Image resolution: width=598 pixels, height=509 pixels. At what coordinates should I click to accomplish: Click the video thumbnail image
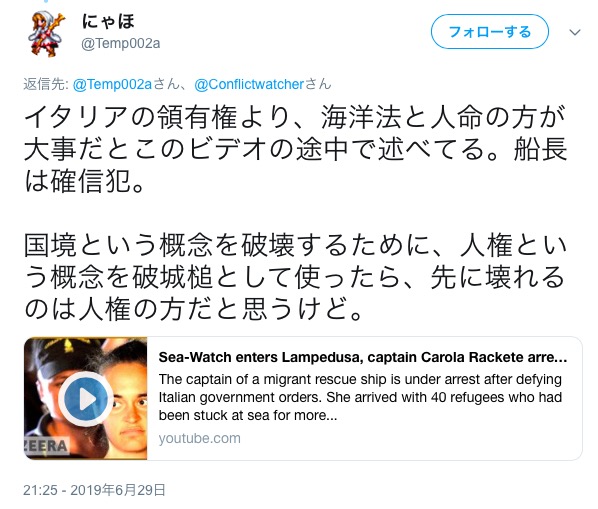(85, 398)
